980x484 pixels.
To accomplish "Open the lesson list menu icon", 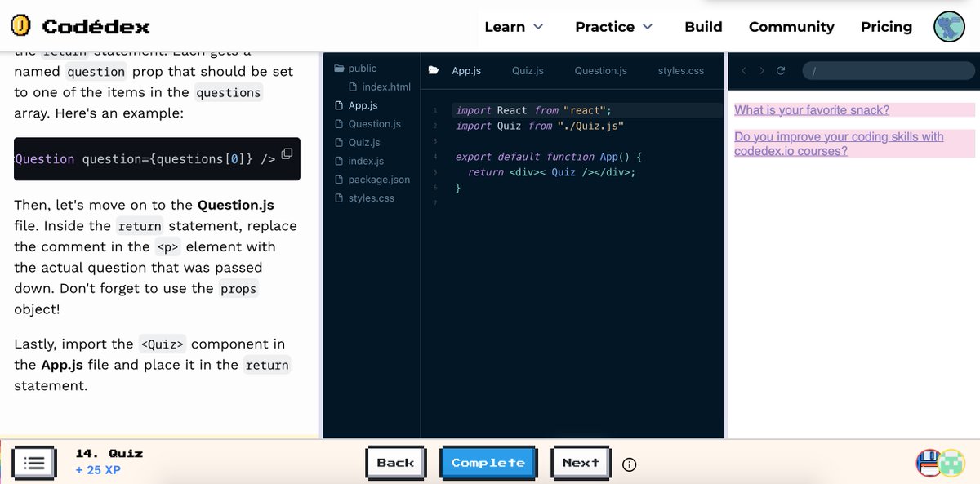I will 33,463.
